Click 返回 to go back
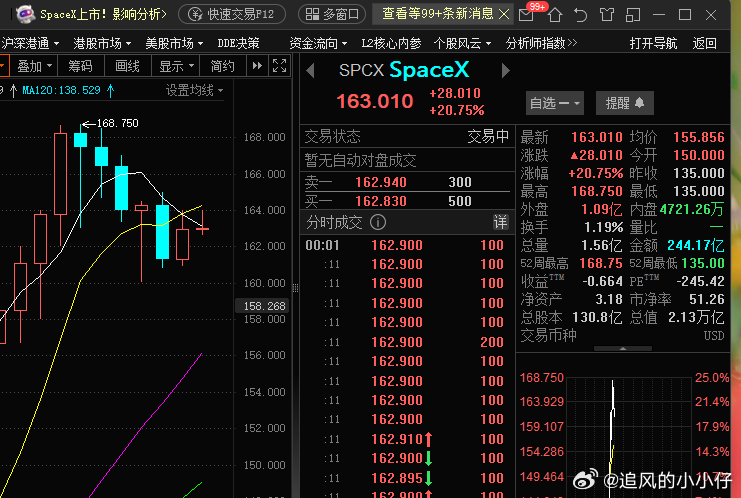741x498 pixels. [x=704, y=43]
